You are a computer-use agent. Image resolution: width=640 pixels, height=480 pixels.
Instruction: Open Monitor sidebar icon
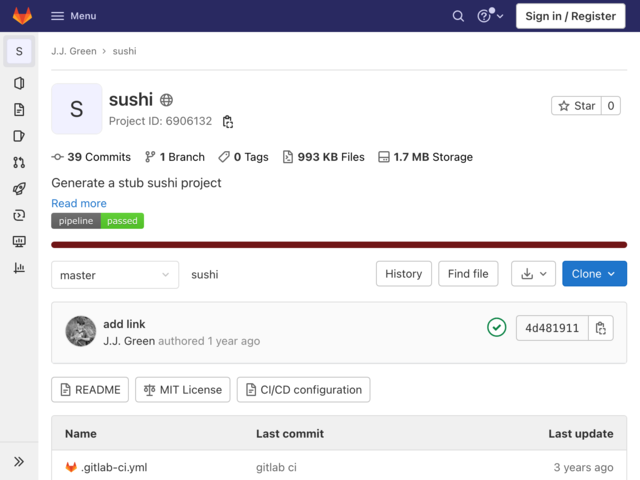tap(19, 242)
